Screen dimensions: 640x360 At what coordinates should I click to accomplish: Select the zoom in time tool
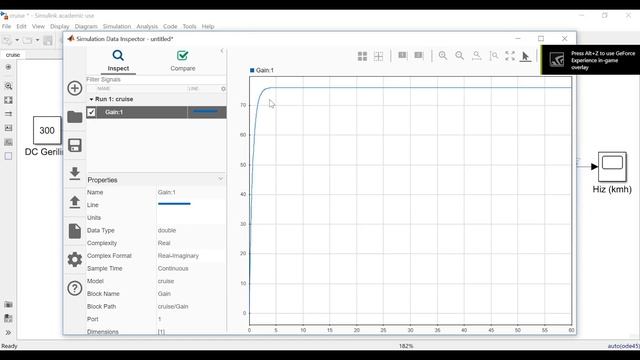(476, 56)
